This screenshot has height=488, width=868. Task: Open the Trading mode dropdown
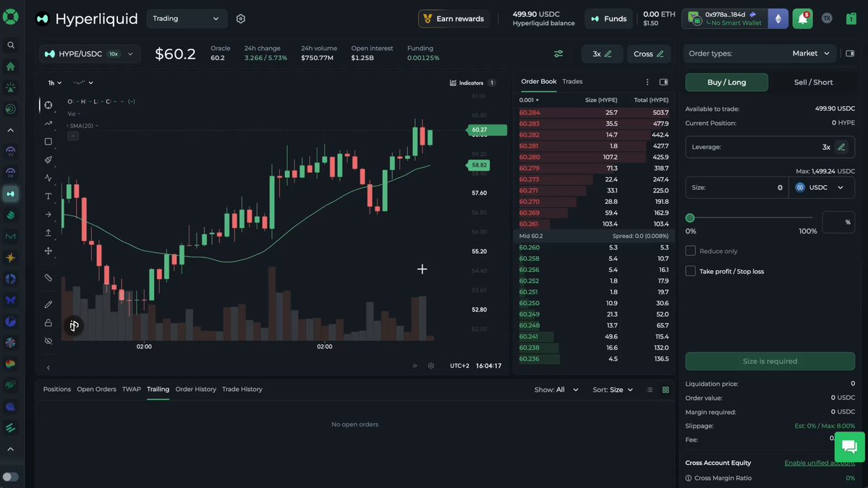tap(187, 19)
